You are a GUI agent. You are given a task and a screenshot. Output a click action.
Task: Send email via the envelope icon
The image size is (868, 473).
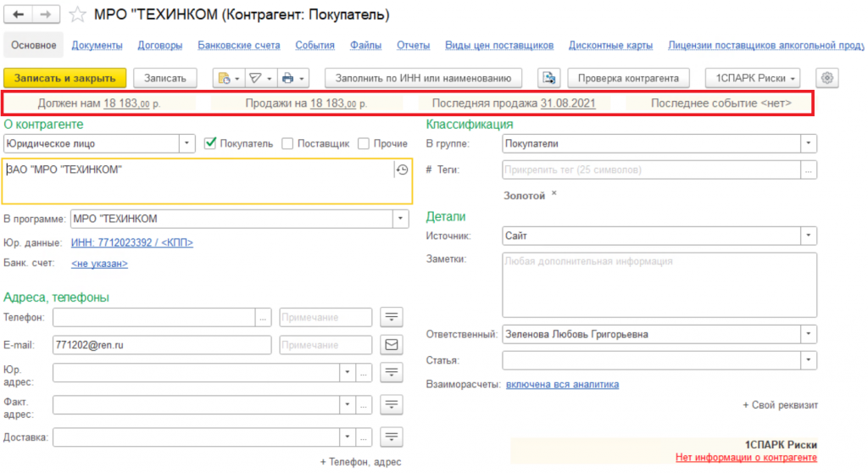[x=392, y=344]
